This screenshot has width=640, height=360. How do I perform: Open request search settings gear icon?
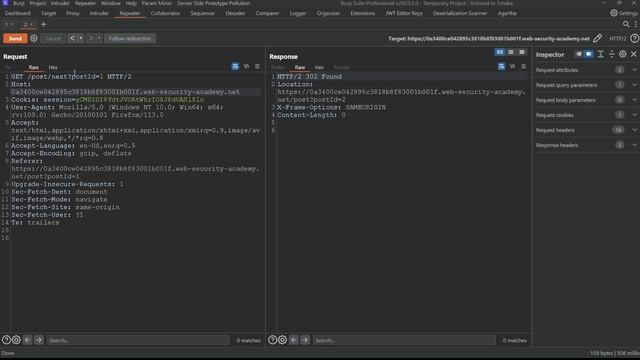(16, 340)
